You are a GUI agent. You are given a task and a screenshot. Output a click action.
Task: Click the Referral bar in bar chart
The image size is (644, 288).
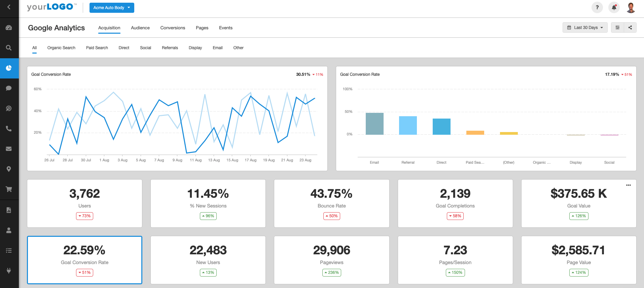408,125
